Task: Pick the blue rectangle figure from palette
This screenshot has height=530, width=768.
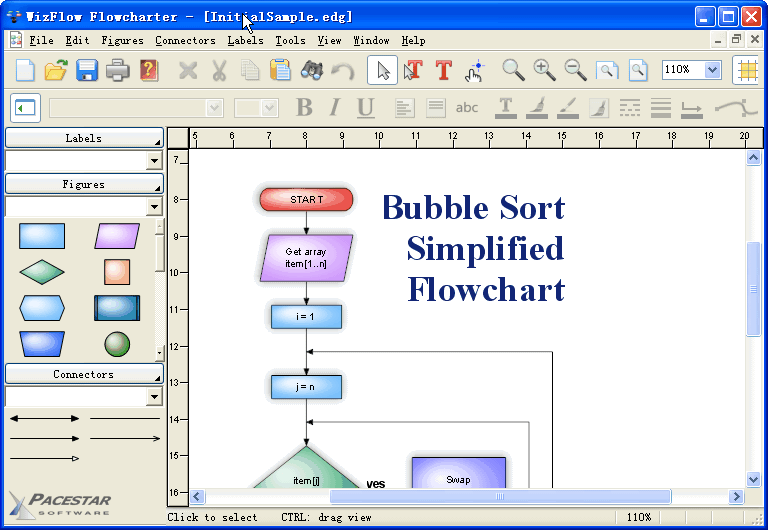Action: 42,236
